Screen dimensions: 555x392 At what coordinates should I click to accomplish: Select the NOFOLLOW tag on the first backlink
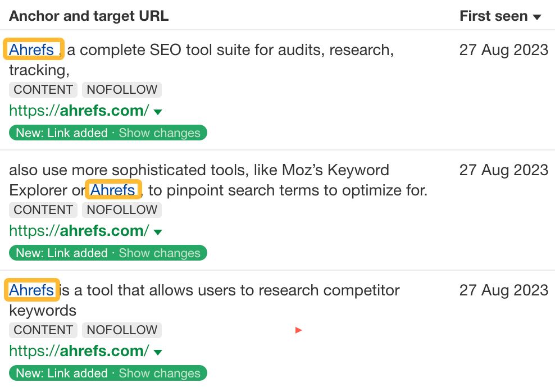tap(121, 90)
